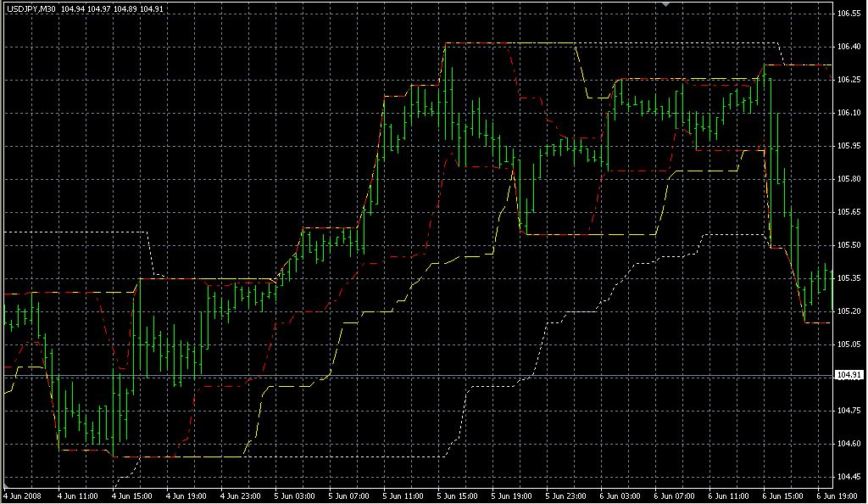The width and height of the screenshot is (868, 504).
Task: Click the 105.05 price axis value
Action: pos(849,344)
